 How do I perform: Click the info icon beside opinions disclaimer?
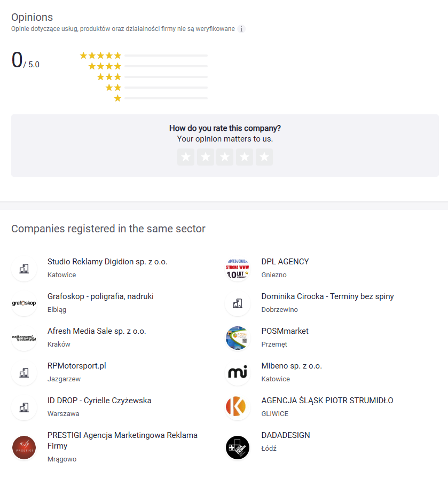coord(241,29)
